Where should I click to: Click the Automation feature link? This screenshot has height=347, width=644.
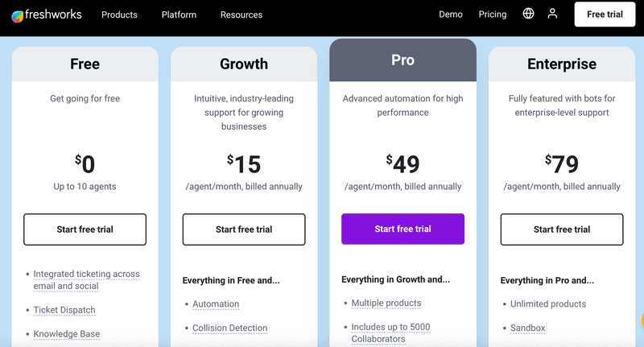(x=216, y=304)
